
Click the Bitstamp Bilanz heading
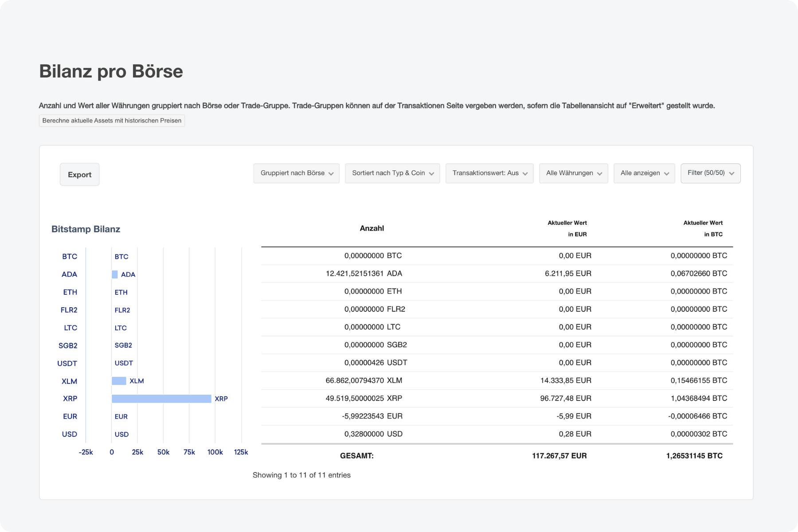point(86,229)
